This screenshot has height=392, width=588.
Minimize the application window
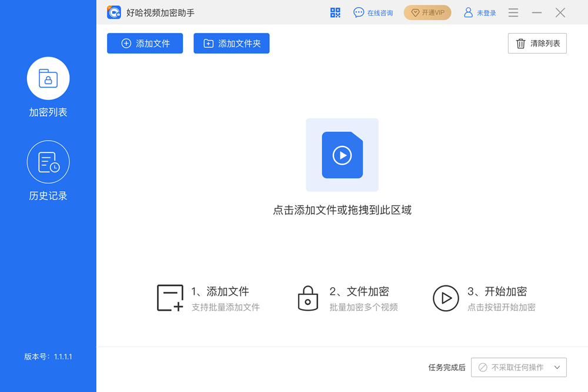click(536, 12)
